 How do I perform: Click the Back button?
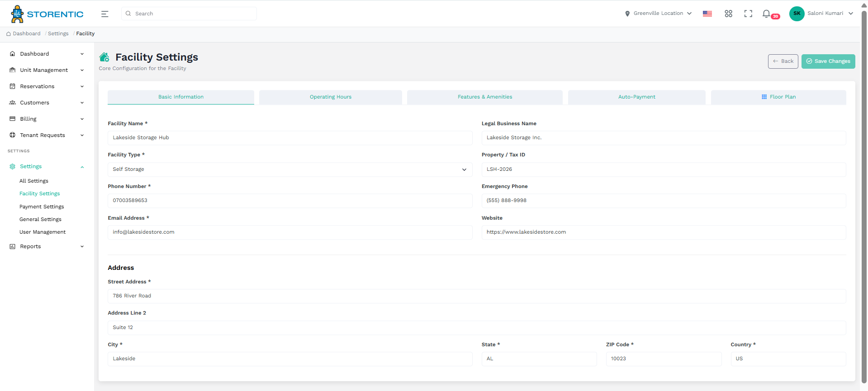click(783, 61)
